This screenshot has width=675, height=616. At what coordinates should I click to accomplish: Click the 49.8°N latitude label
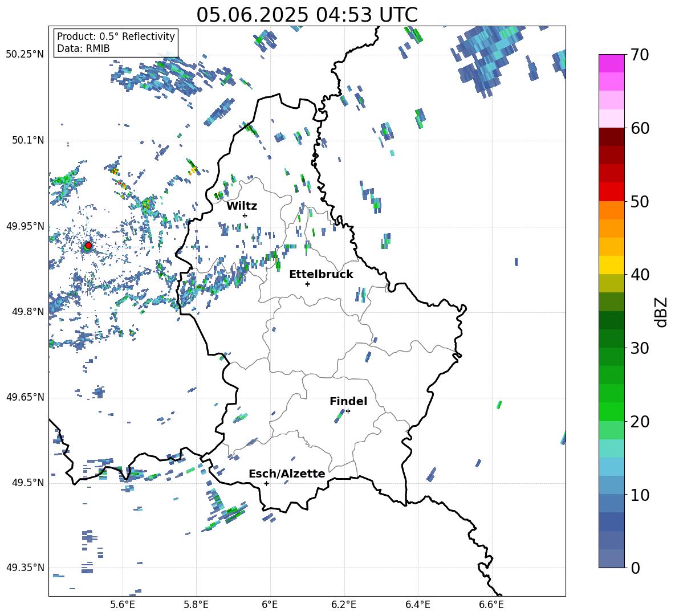pyautogui.click(x=27, y=312)
